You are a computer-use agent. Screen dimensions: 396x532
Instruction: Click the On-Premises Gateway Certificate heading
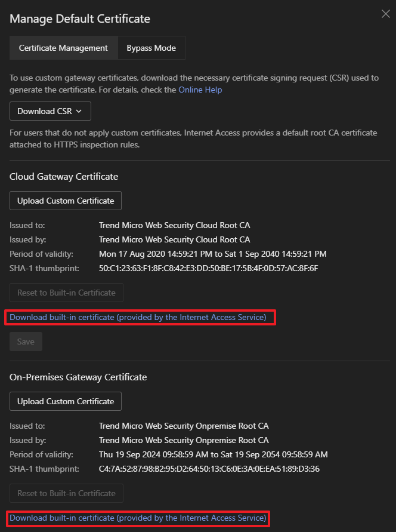click(78, 377)
